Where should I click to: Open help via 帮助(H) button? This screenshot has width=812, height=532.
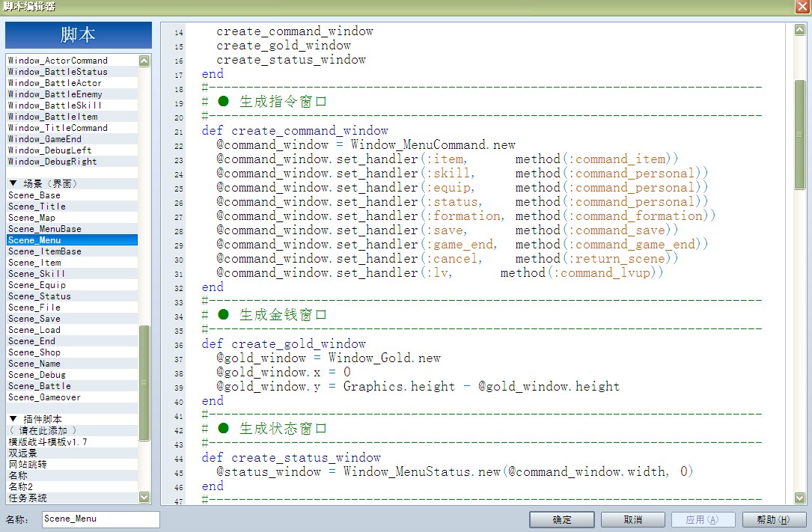[774, 519]
